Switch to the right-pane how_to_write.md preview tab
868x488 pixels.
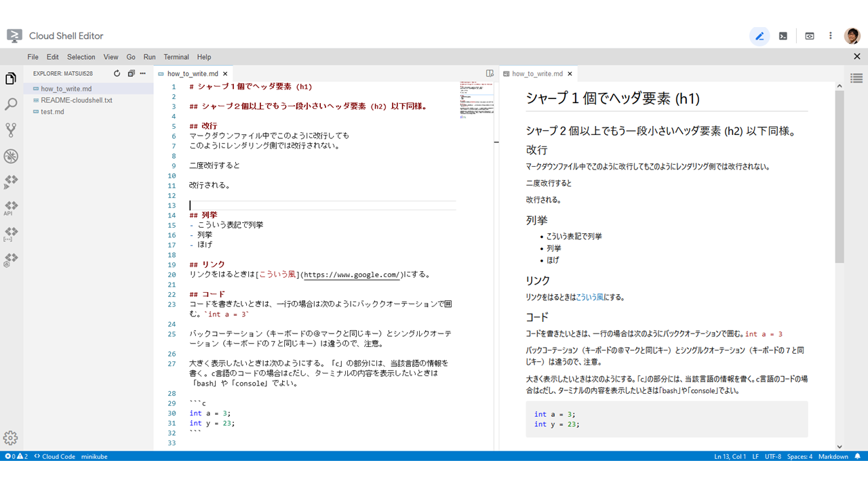coord(536,73)
